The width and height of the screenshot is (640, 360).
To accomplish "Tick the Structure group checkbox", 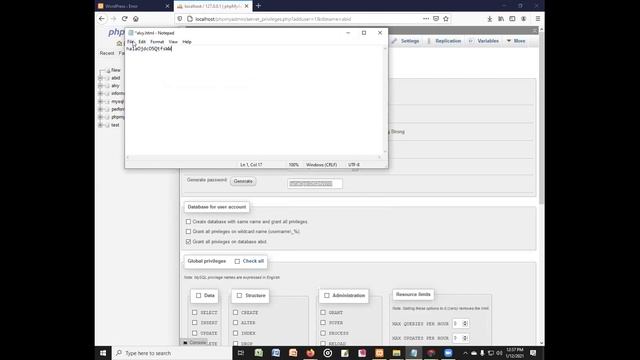I will coord(239,296).
